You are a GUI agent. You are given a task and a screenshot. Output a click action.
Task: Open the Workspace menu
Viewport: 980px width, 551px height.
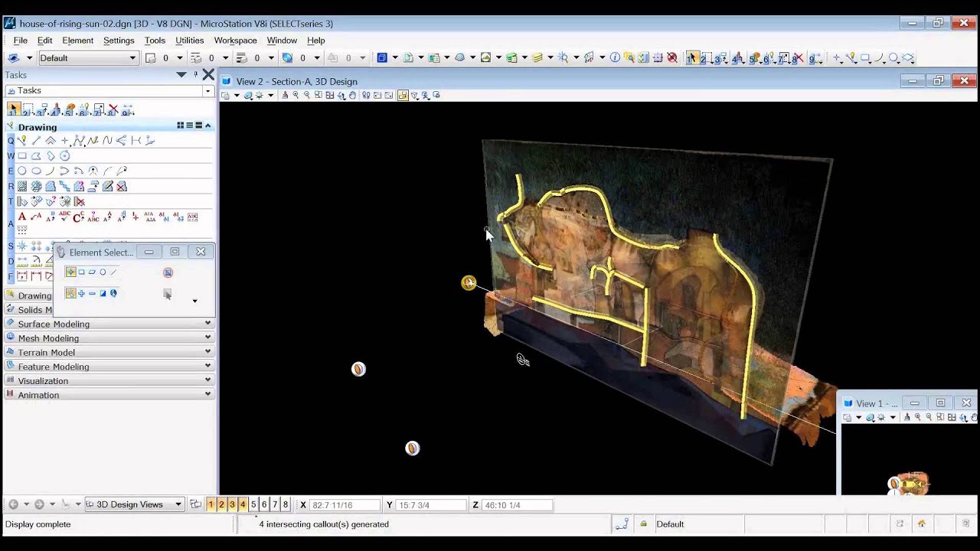point(235,41)
